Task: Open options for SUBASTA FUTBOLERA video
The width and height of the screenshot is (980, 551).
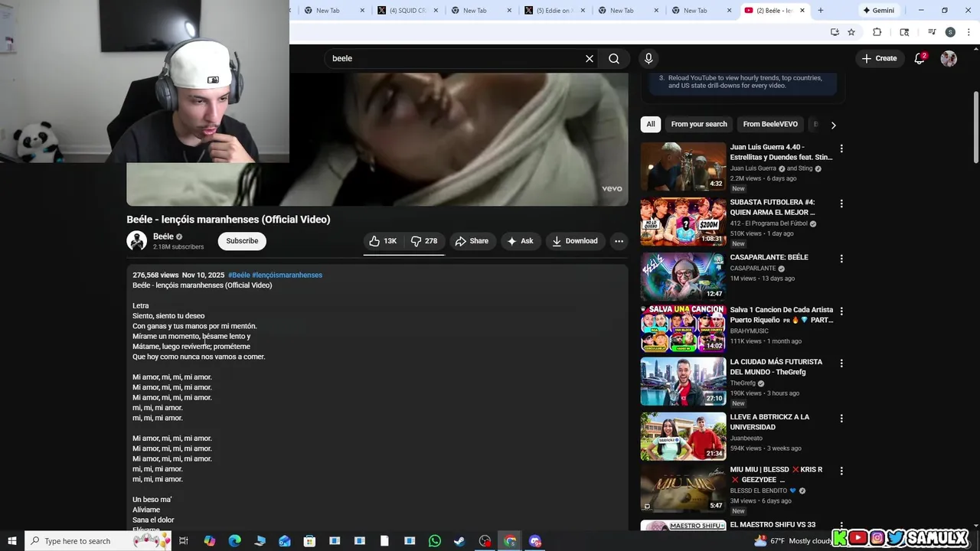Action: coord(841,204)
